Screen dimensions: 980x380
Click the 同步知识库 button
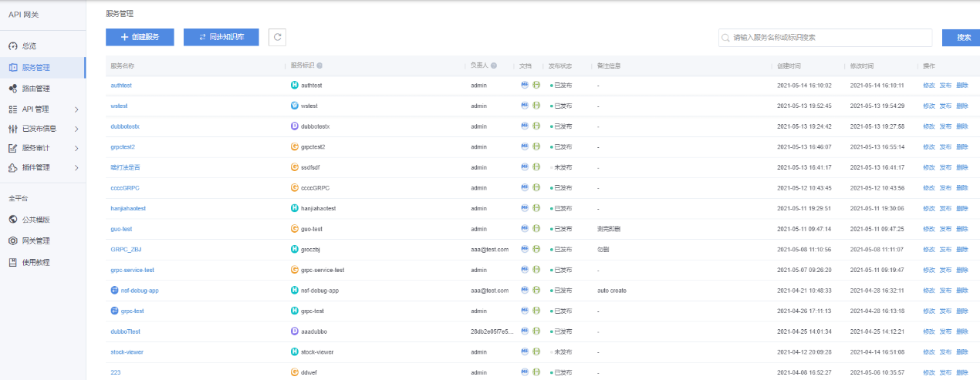click(221, 37)
